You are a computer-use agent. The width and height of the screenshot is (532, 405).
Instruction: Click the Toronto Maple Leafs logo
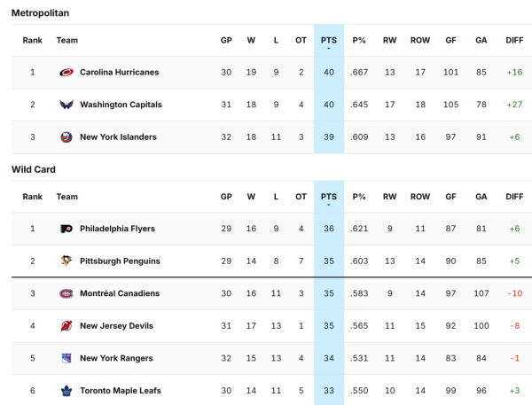click(66, 391)
